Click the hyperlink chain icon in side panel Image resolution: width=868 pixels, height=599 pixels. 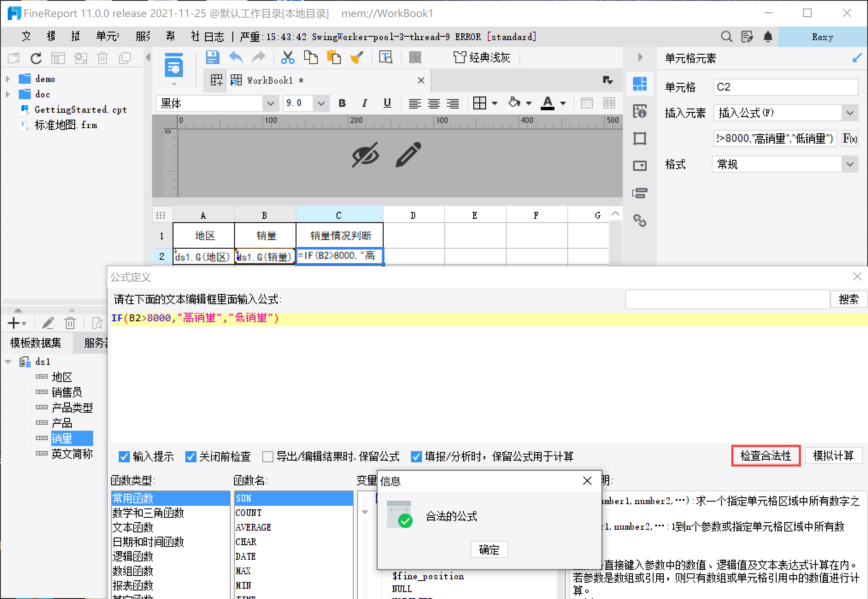(639, 220)
